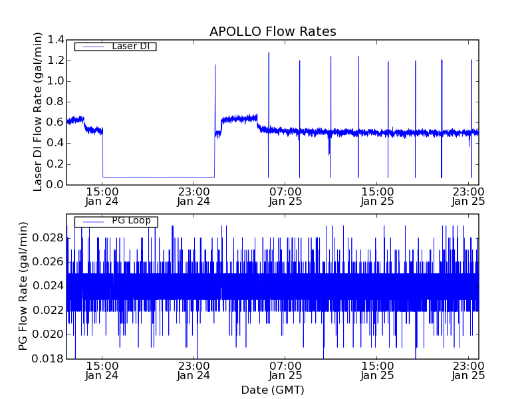Screen dimensions: 532x399
Task: Click the 'APOLLO Flow Rates' chart title
Action: coord(273,31)
